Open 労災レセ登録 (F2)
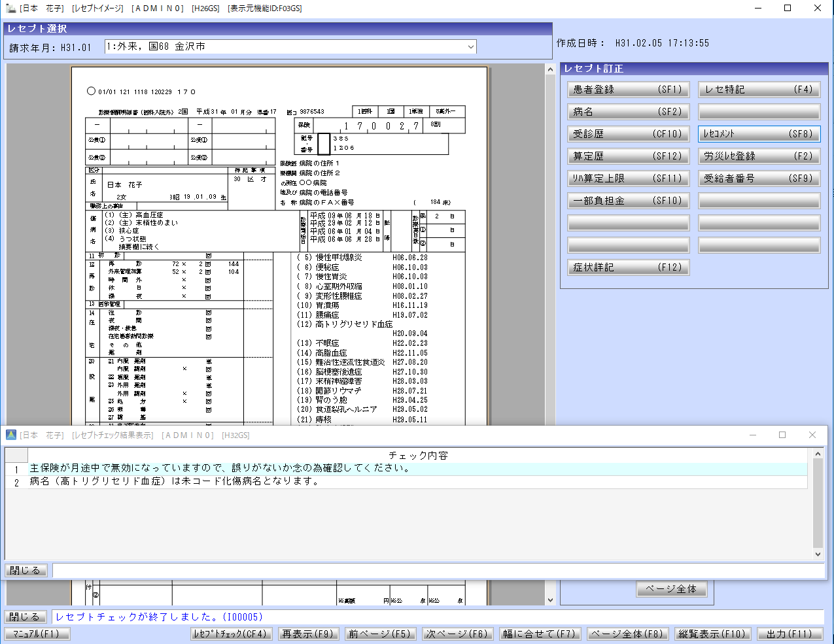The width and height of the screenshot is (834, 644). 759,156
